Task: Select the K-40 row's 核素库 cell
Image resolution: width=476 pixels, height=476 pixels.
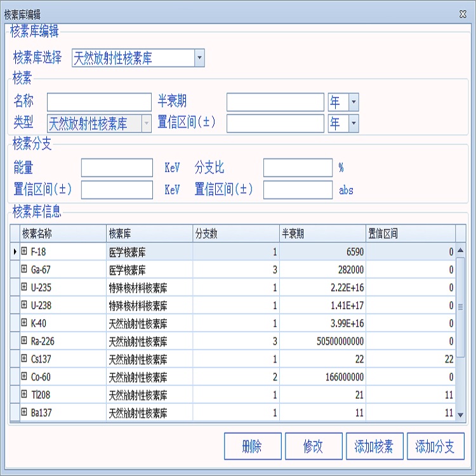Action: click(x=149, y=323)
